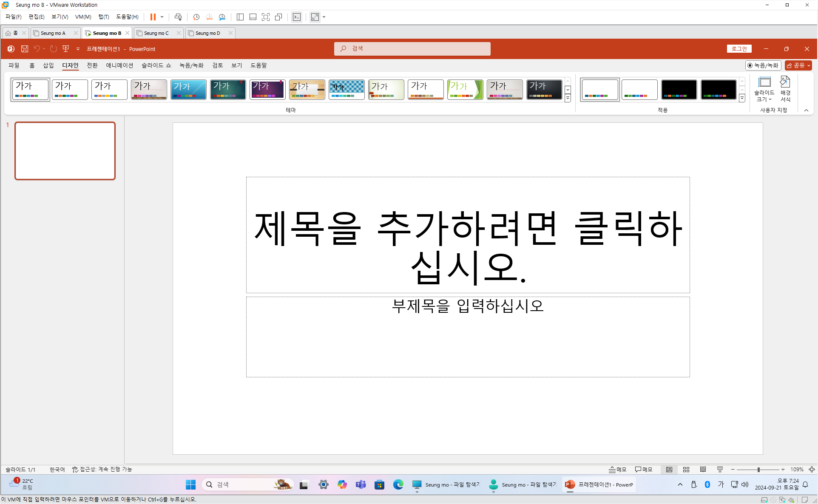
Task: Open the Insert (삽입) ribbon tab
Action: click(48, 65)
